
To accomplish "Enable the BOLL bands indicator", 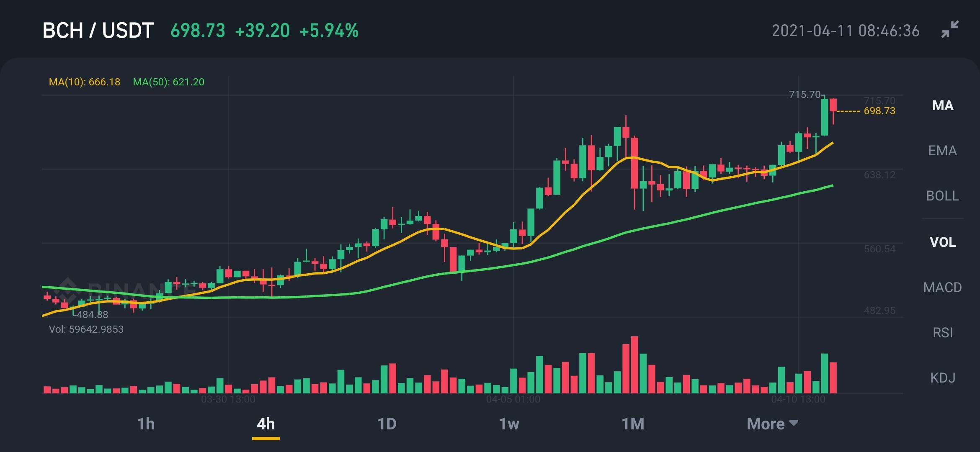I will click(943, 196).
